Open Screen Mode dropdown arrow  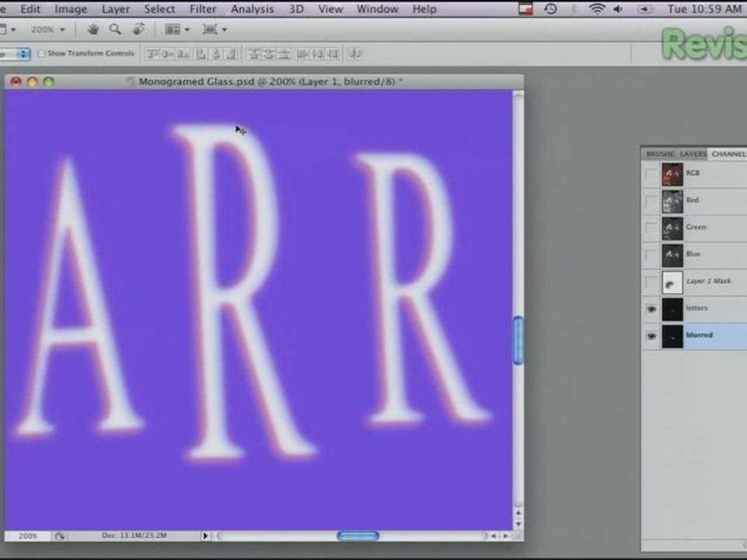coord(224,30)
